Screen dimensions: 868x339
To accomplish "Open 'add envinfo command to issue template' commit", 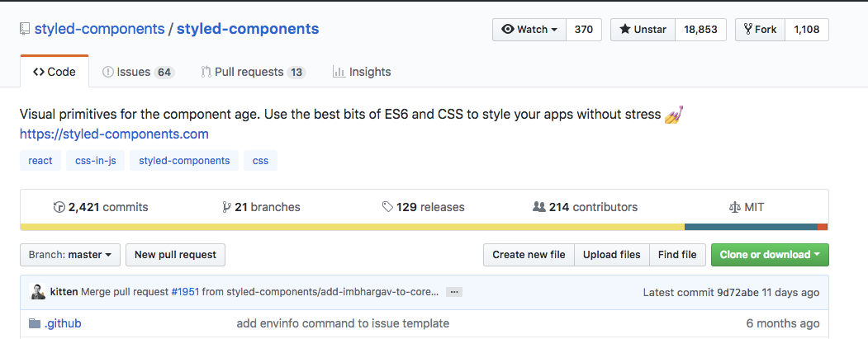I will 343,323.
